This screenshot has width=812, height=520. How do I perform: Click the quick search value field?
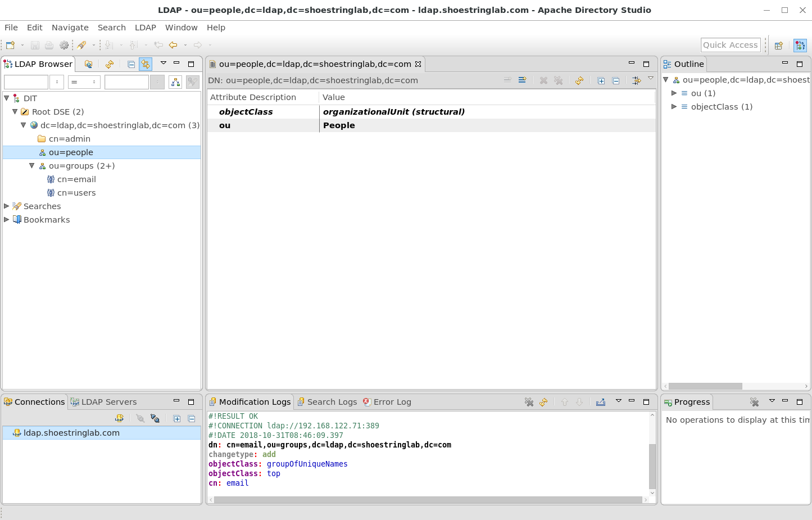tap(127, 82)
